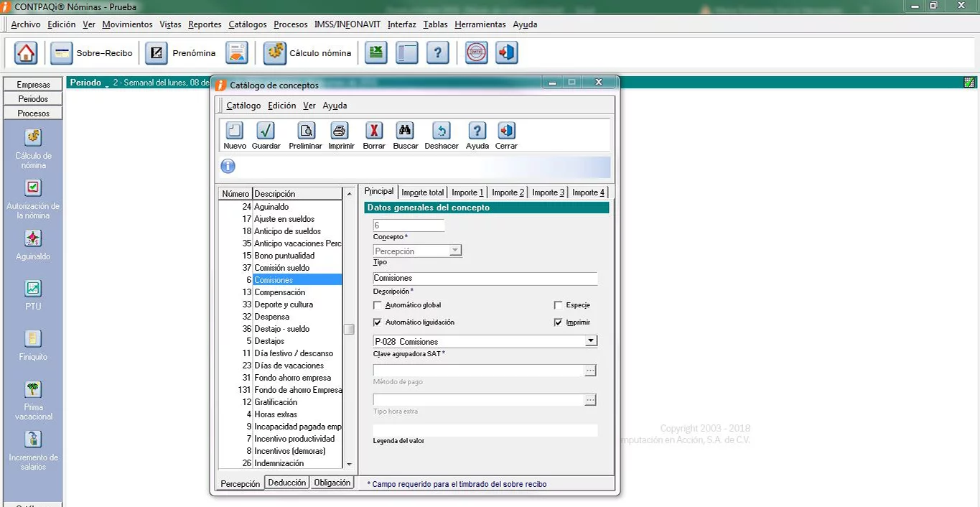Open Tipo hora extra browse button
This screenshot has height=507, width=980.
[x=590, y=400]
